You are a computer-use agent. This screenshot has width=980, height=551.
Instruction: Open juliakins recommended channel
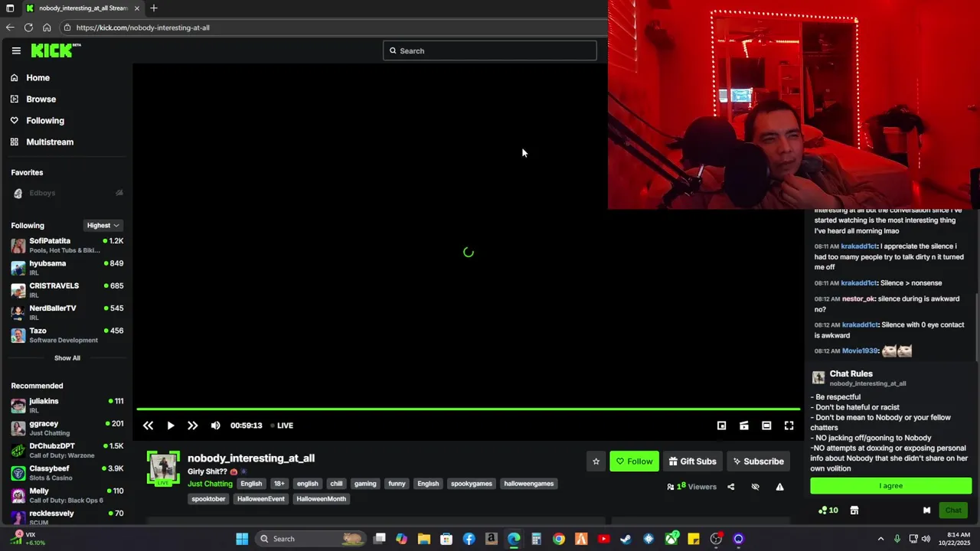click(67, 406)
